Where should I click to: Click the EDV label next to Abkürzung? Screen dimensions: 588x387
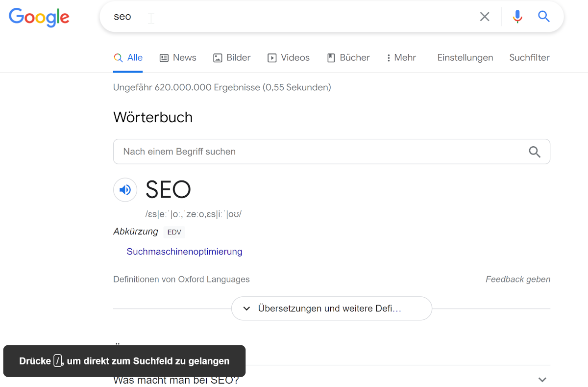tap(174, 232)
